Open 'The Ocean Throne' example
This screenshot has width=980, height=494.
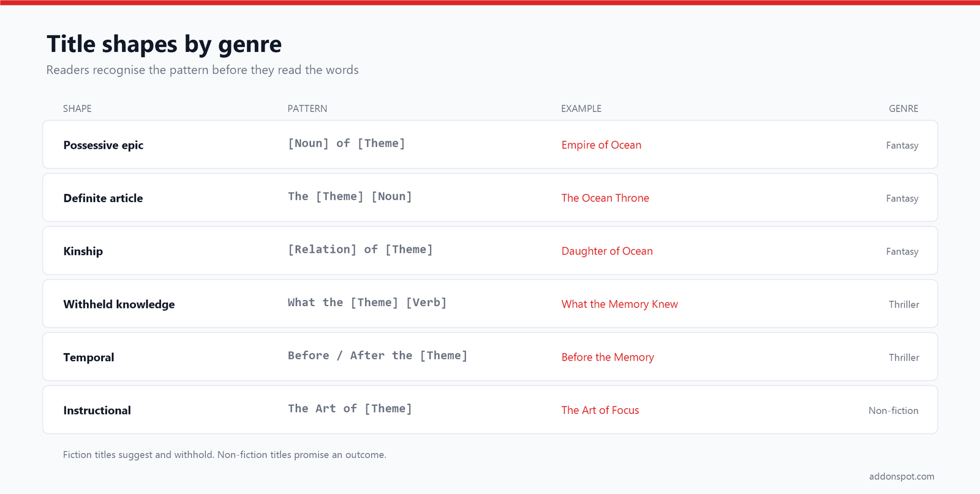[x=605, y=198]
